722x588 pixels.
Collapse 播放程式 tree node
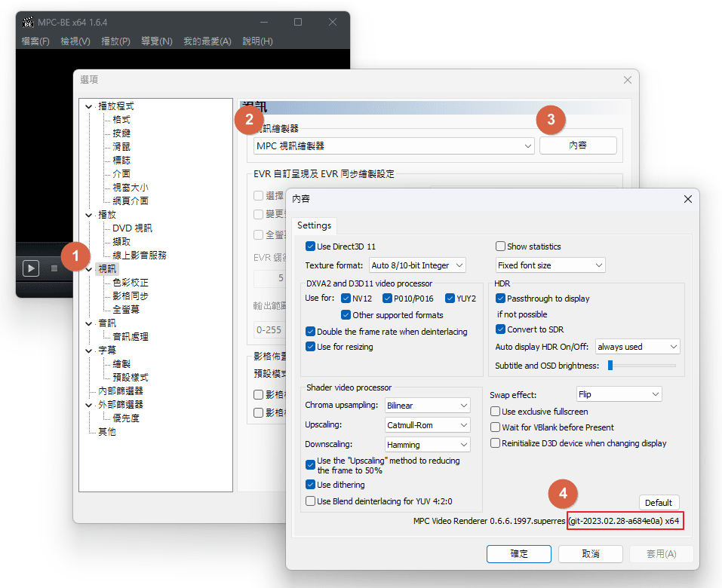88,107
